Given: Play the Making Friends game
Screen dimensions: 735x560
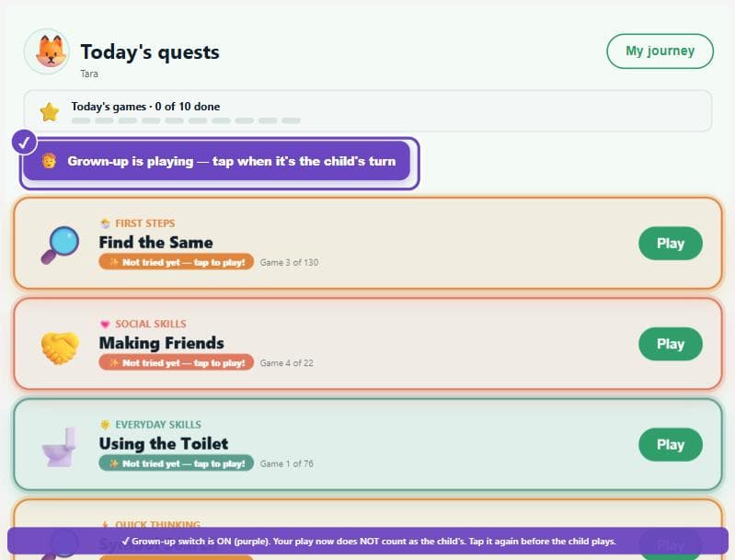Looking at the screenshot, I should [x=671, y=344].
